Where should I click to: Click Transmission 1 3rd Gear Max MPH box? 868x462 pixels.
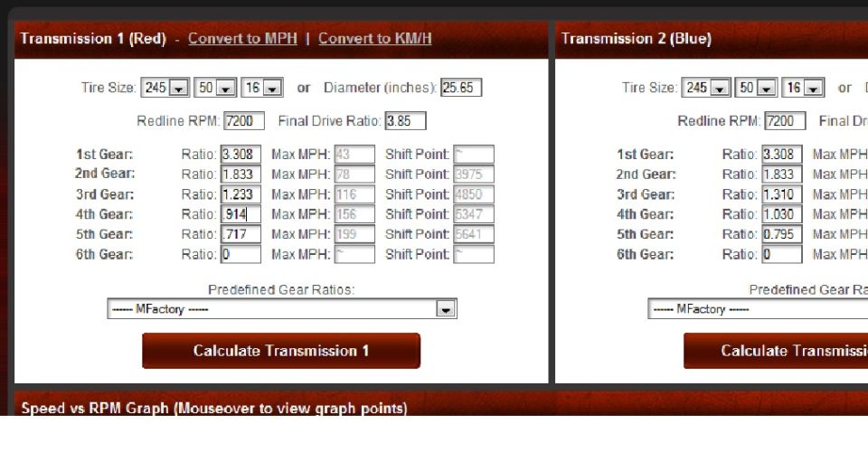coord(354,194)
